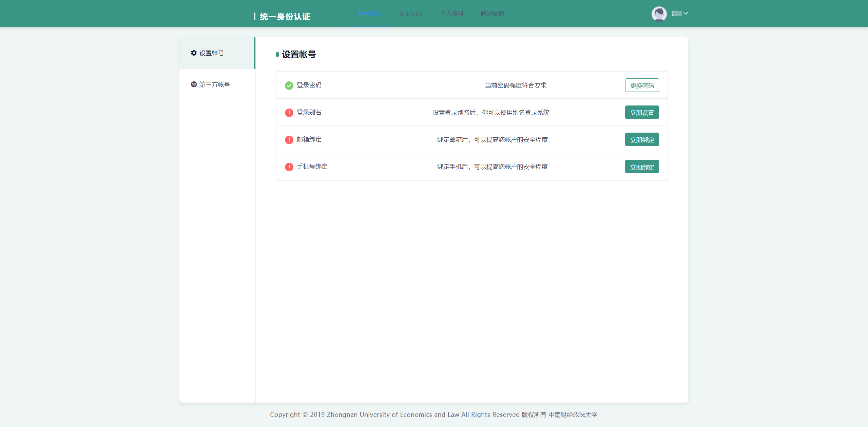The width and height of the screenshot is (868, 427).
Task: Click the gear icon beside 设置帐号
Action: click(x=194, y=53)
